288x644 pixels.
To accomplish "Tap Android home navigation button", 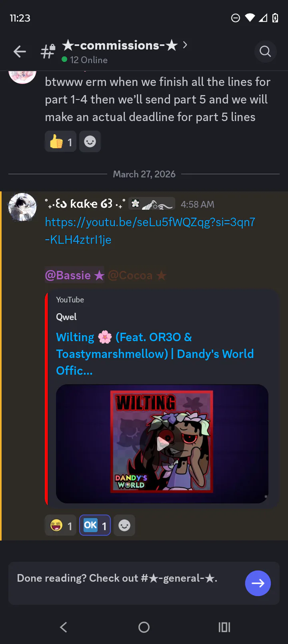I will pos(144,627).
